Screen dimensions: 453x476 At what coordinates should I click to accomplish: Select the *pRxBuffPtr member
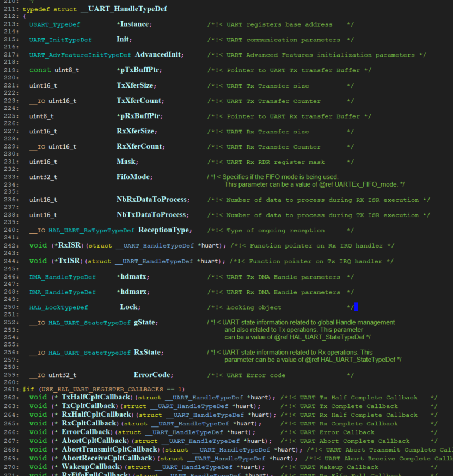[x=138, y=116]
